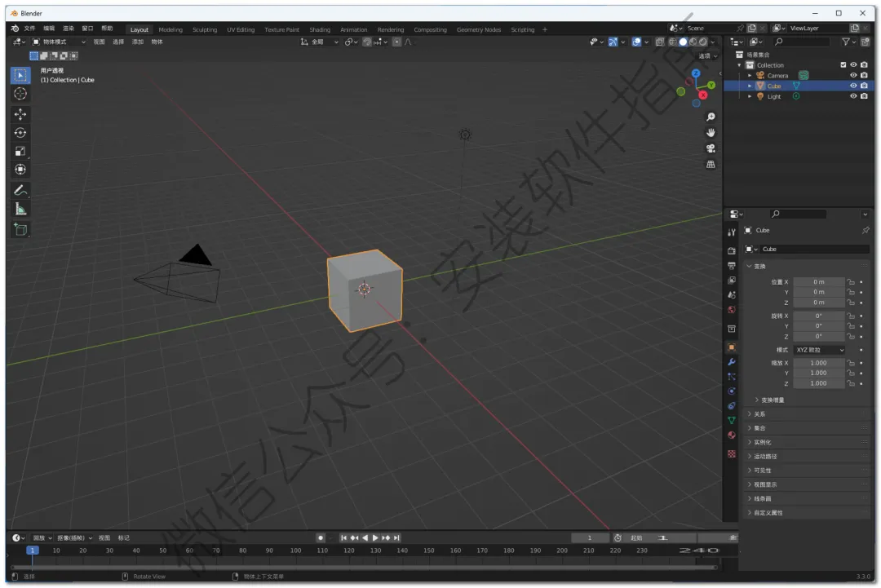This screenshot has height=588, width=881.
Task: Choose the Annotate pencil tool
Action: (x=20, y=191)
